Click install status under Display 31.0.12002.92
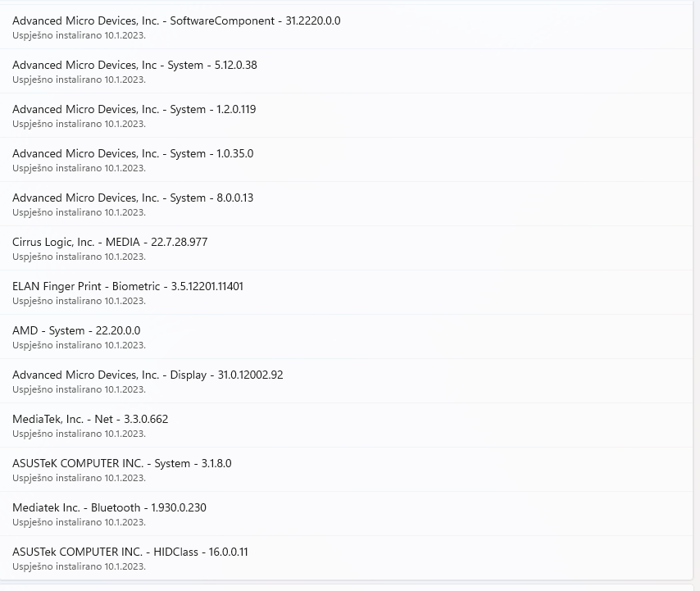 (79, 389)
